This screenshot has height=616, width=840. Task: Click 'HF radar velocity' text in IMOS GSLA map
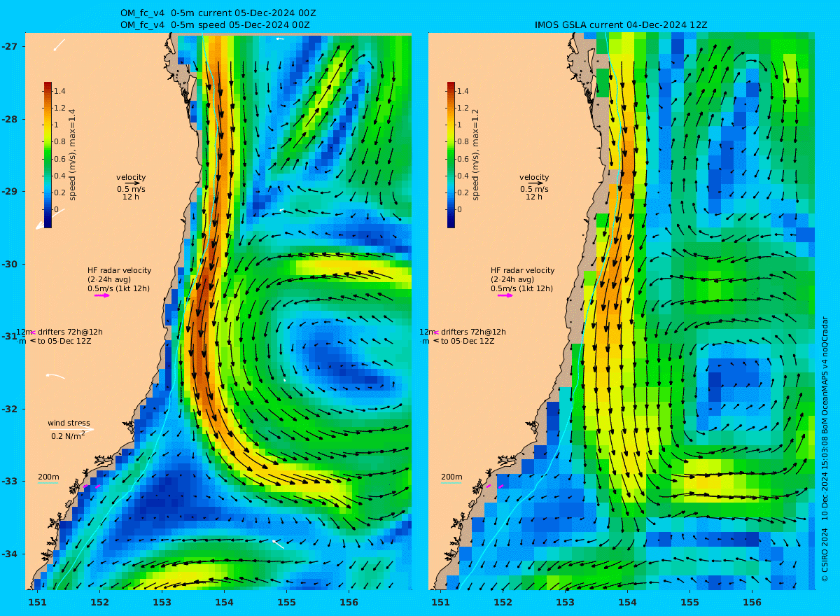click(522, 270)
